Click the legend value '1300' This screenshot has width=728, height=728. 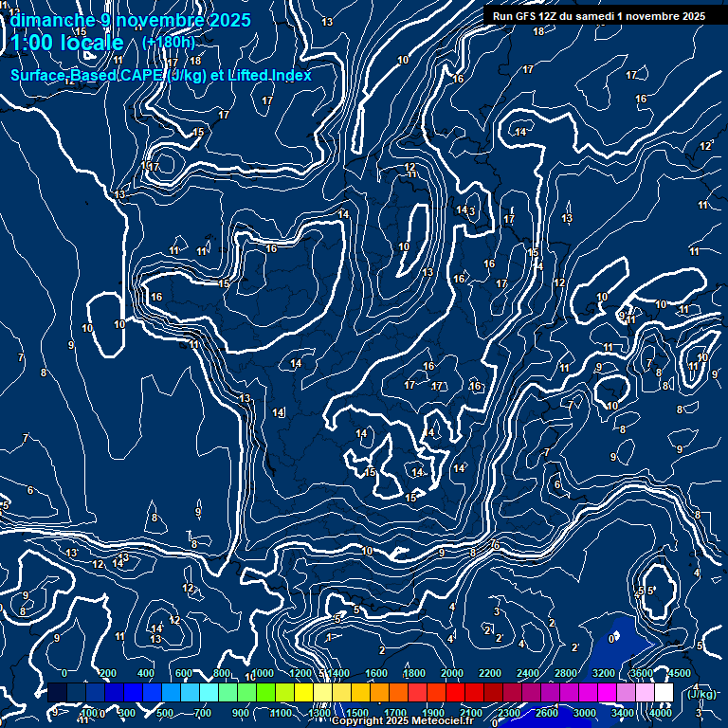[x=319, y=713]
